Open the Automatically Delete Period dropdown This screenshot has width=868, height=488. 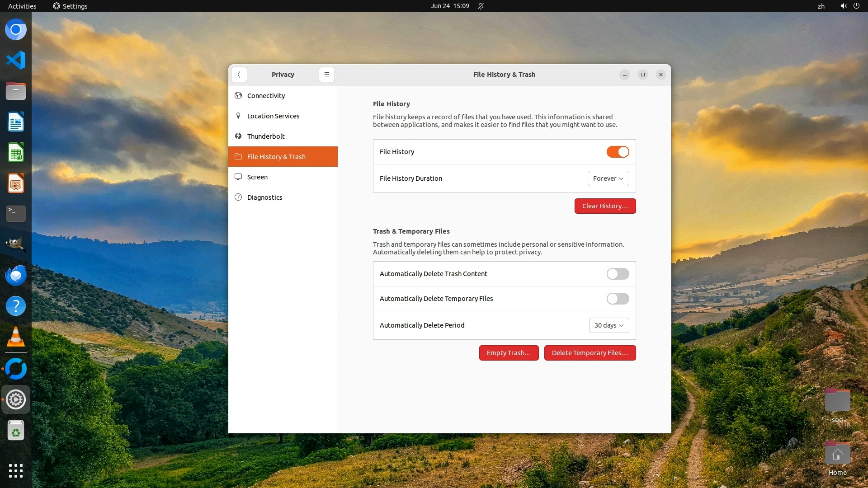(x=609, y=325)
